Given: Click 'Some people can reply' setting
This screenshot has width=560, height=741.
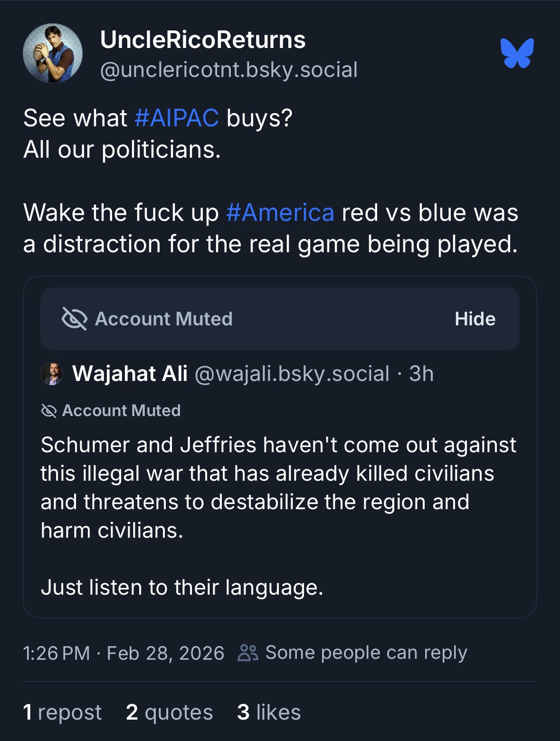Looking at the screenshot, I should coord(366,653).
